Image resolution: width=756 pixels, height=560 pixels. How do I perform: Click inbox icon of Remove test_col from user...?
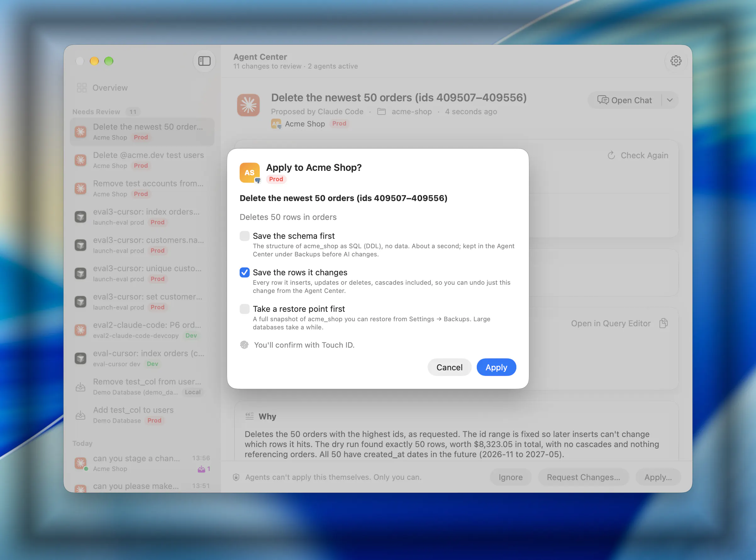tap(81, 387)
